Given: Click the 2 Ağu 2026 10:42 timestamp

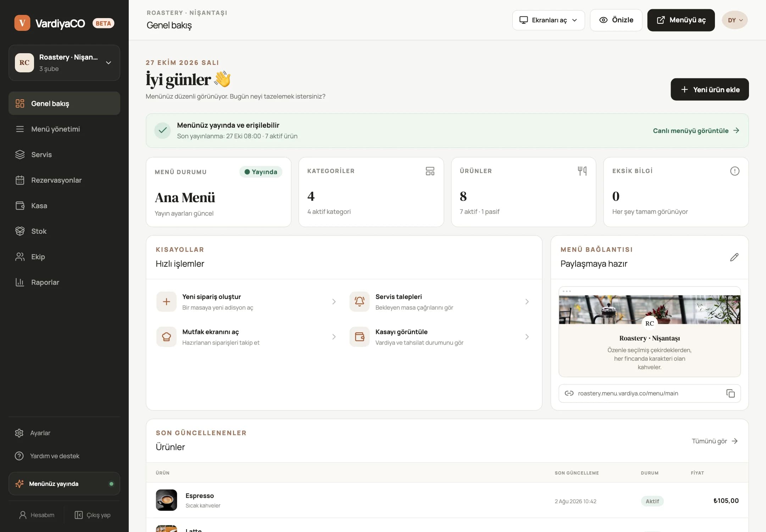Looking at the screenshot, I should coord(576,501).
